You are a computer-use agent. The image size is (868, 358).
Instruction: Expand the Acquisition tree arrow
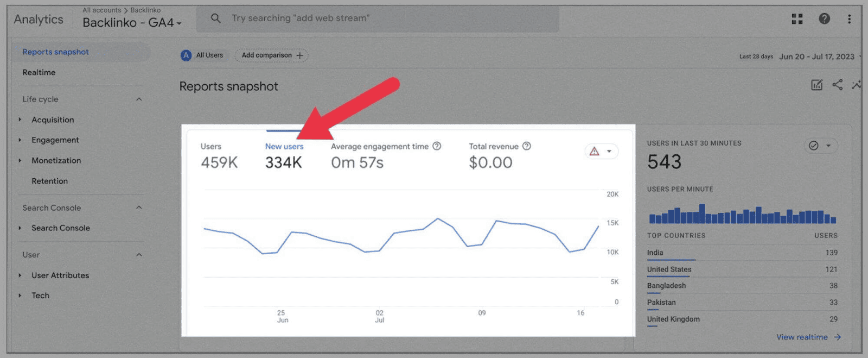tap(20, 120)
